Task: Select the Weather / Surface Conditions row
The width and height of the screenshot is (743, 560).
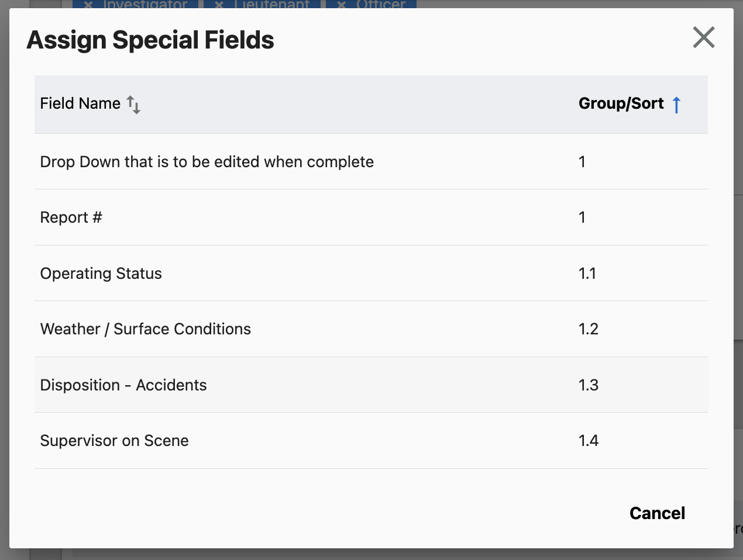Action: point(145,329)
